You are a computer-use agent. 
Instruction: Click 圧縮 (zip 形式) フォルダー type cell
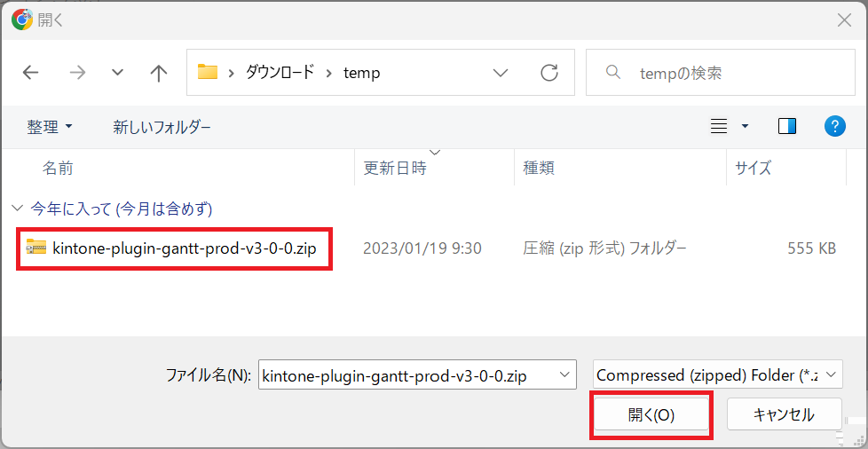604,248
